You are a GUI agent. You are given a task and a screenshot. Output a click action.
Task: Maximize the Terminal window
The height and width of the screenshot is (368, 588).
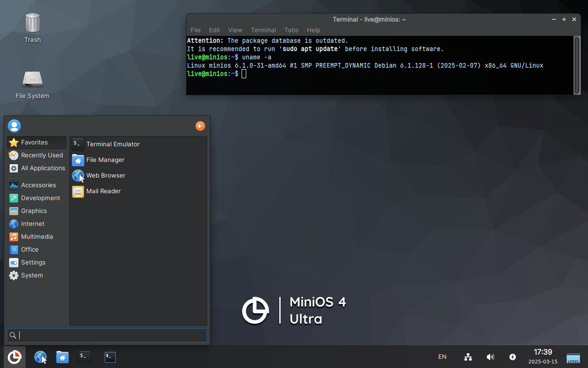coord(564,19)
